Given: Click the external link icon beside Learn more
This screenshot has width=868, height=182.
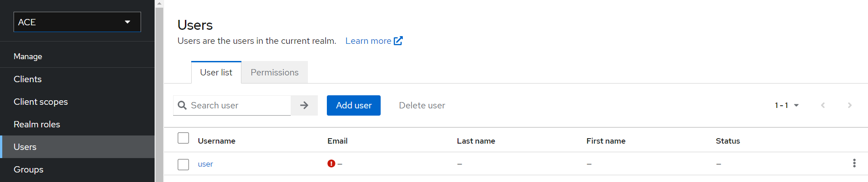Looking at the screenshot, I should tap(398, 41).
